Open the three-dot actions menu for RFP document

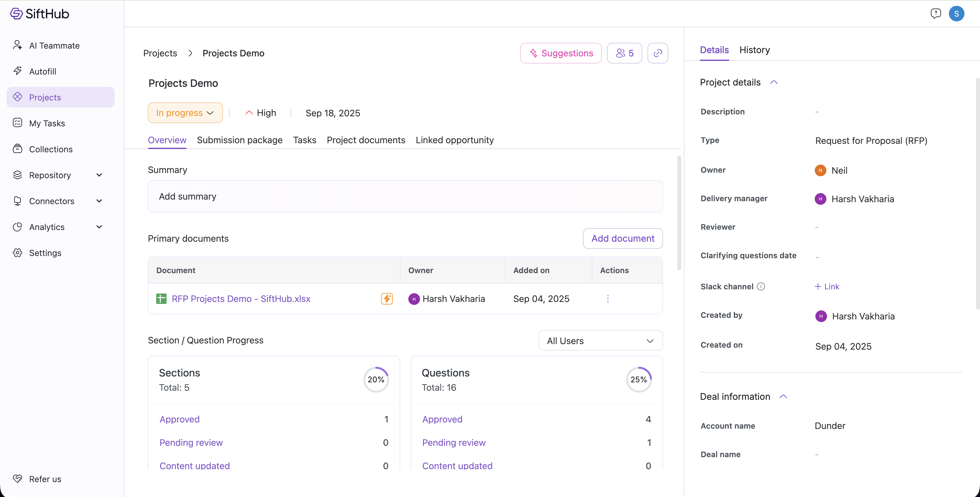[608, 298]
